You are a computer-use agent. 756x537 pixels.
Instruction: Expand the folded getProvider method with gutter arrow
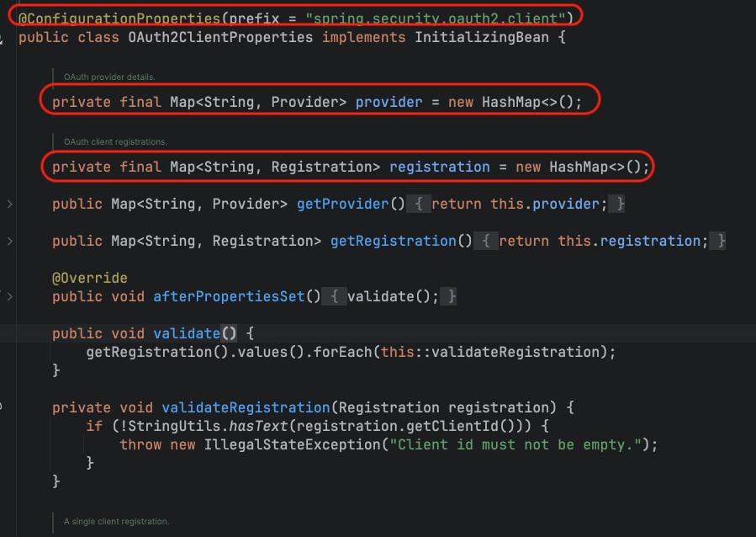9,204
